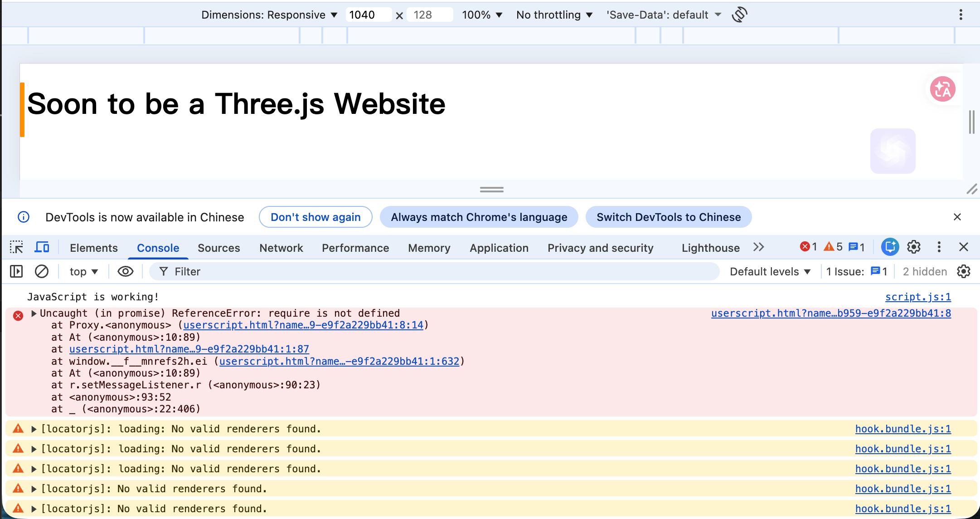Open the Default levels dropdown
This screenshot has height=519, width=980.
click(x=770, y=271)
